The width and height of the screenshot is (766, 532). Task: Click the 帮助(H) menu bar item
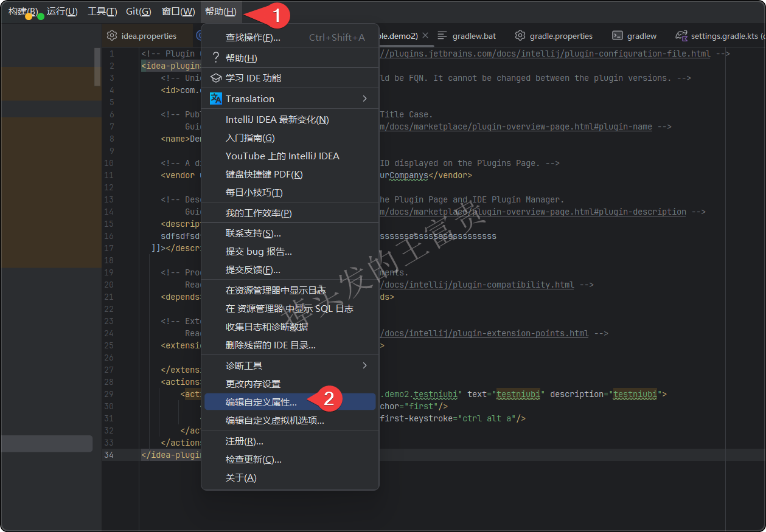[221, 12]
